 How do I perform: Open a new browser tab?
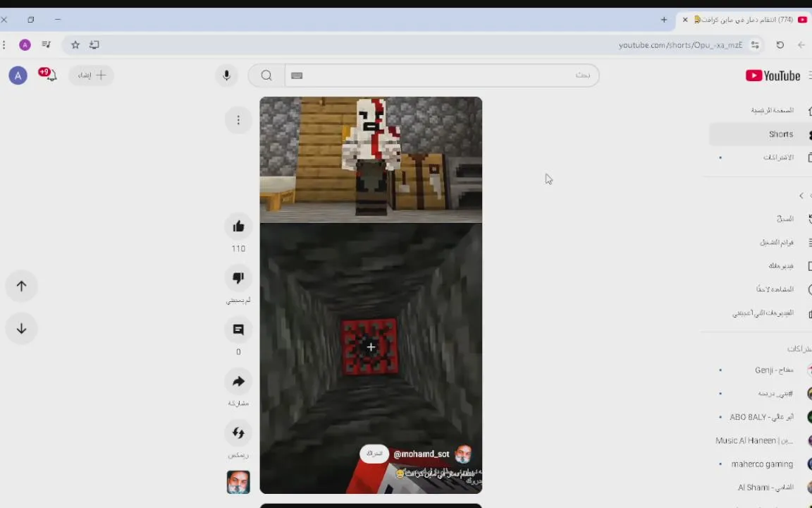coord(664,20)
